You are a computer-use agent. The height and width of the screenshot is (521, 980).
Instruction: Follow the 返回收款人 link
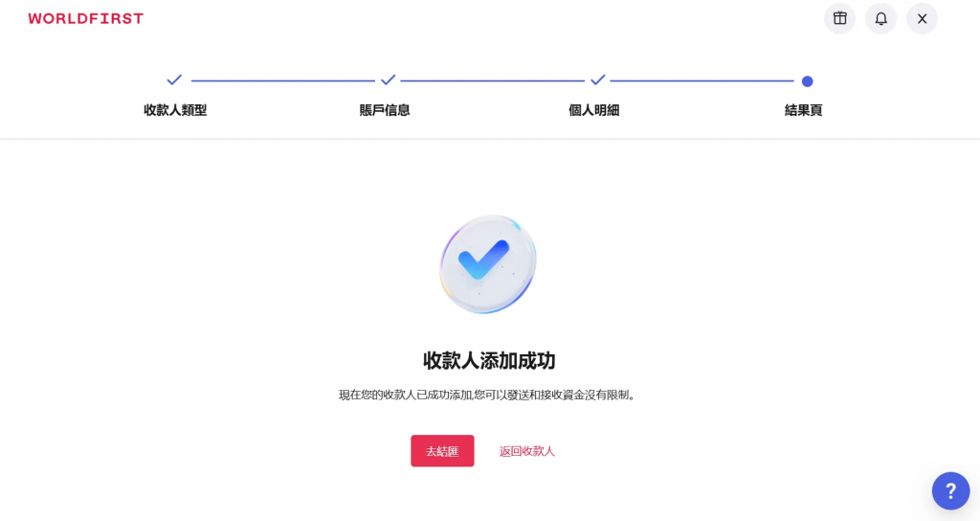click(x=527, y=451)
